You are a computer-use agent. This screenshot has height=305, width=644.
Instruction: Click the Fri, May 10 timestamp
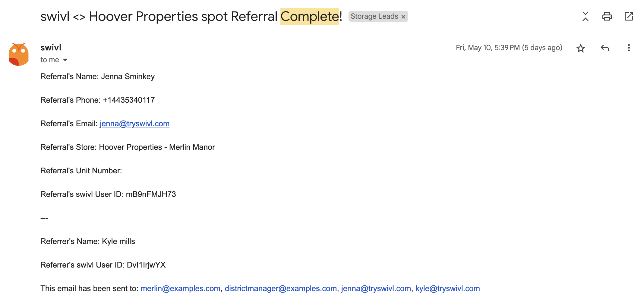click(x=509, y=48)
